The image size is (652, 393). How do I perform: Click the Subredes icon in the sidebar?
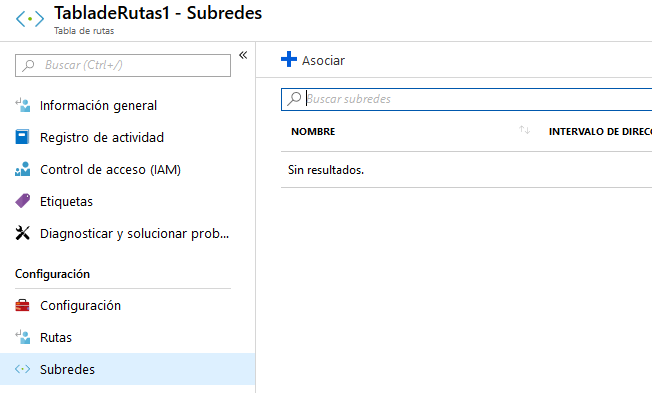coord(22,369)
